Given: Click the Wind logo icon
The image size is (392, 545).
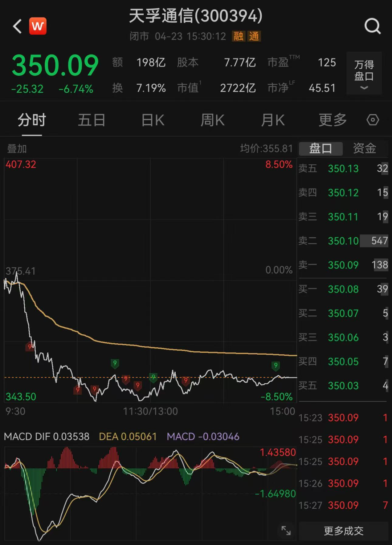Looking at the screenshot, I should tap(38, 25).
